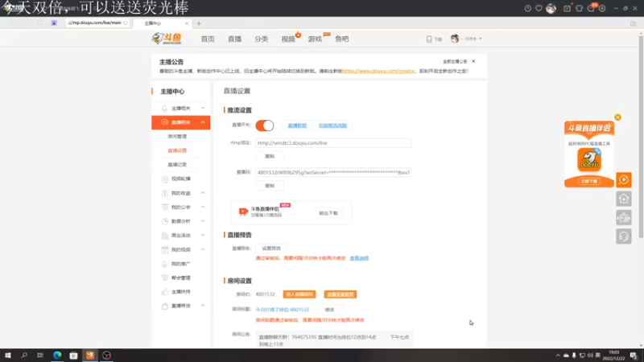The width and height of the screenshot is (644, 362).
Task: Open the messages icon with red badge
Action: point(592,8)
